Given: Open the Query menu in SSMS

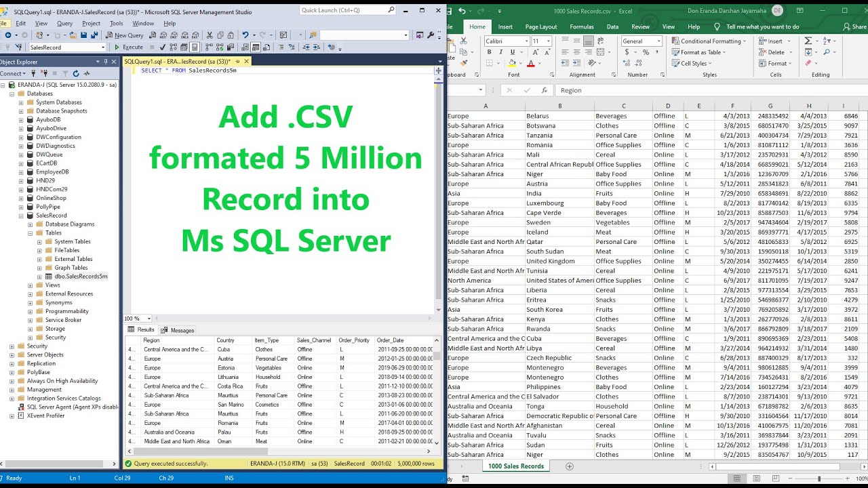Looking at the screenshot, I should point(64,23).
